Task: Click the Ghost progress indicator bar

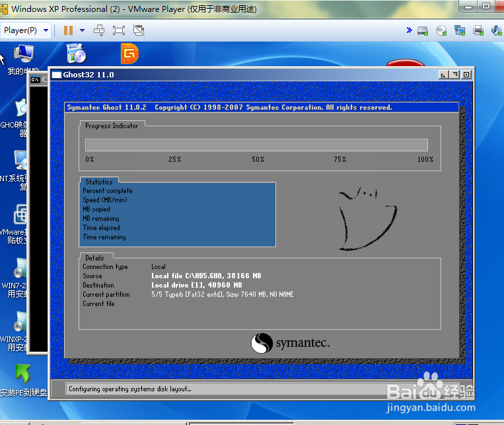Action: pyautogui.click(x=256, y=145)
